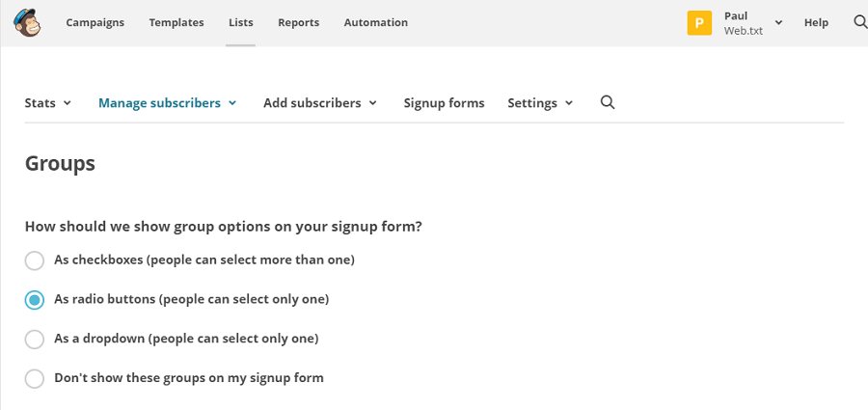Click the list search magnifier icon
The width and height of the screenshot is (868, 410).
coord(608,102)
